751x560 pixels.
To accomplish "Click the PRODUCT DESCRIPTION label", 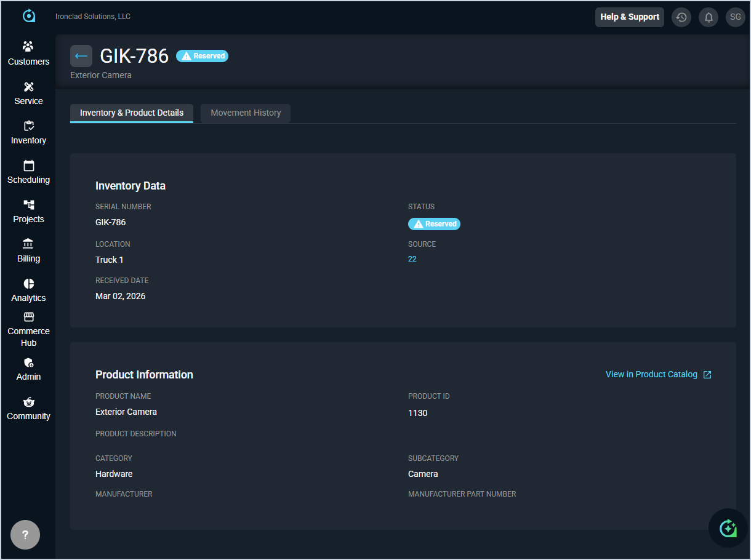I will (136, 434).
